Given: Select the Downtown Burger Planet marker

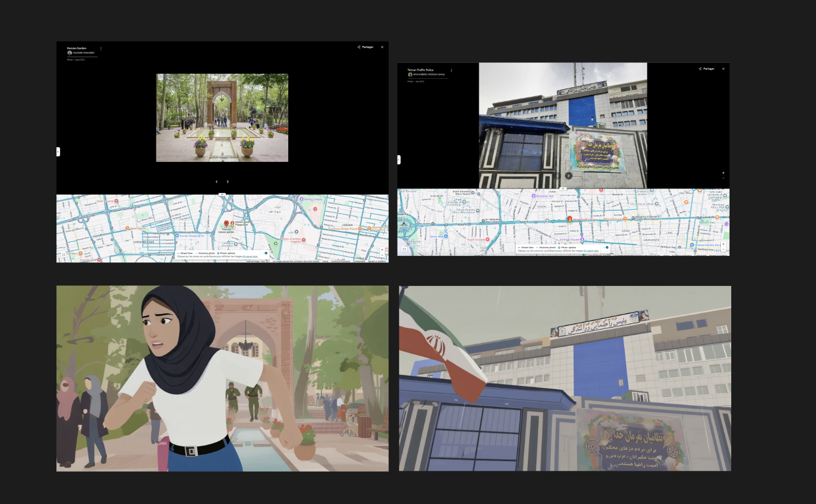Looking at the screenshot, I should click(360, 228).
